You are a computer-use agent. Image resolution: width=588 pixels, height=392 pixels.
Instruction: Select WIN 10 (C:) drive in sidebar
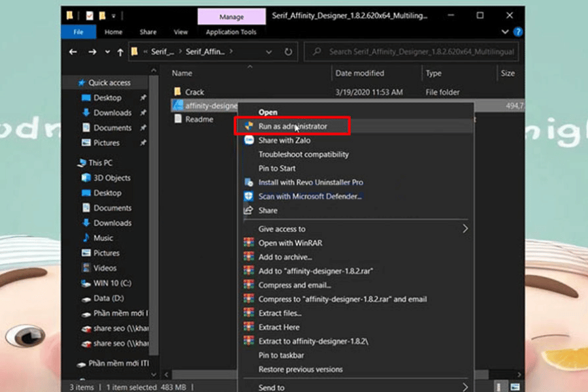112,283
